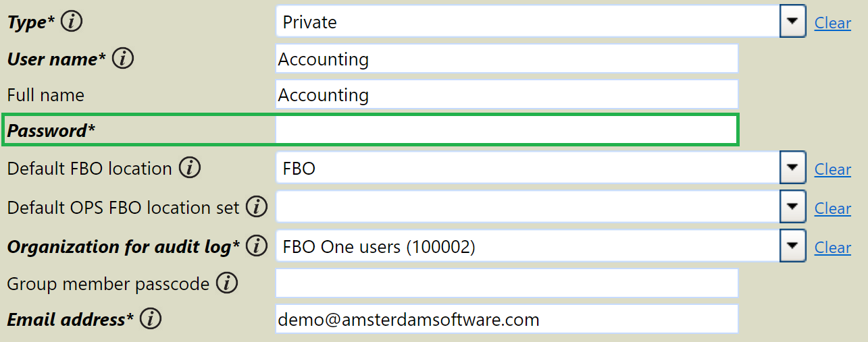Screen dimensions: 868x342
Task: Focus the Password input field
Action: coord(507,130)
